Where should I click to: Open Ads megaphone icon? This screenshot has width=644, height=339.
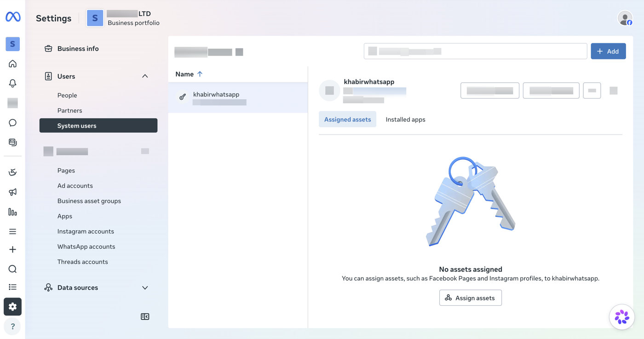[13, 192]
